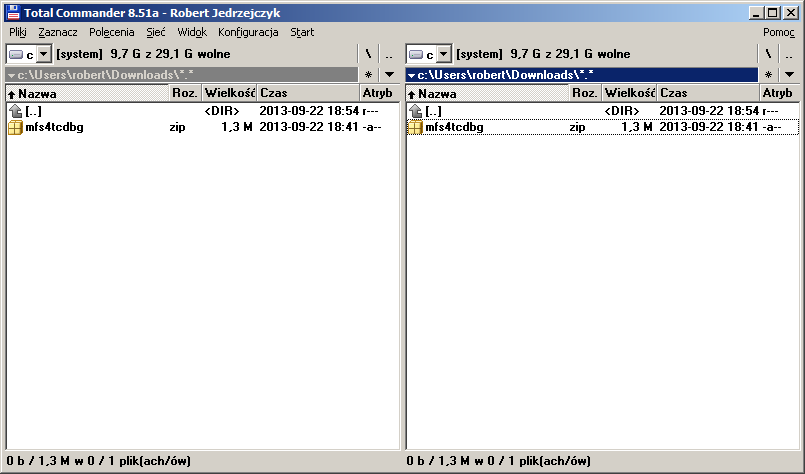Sort right panel by Nazwa column
Screen dimensions: 805x474
(487, 93)
